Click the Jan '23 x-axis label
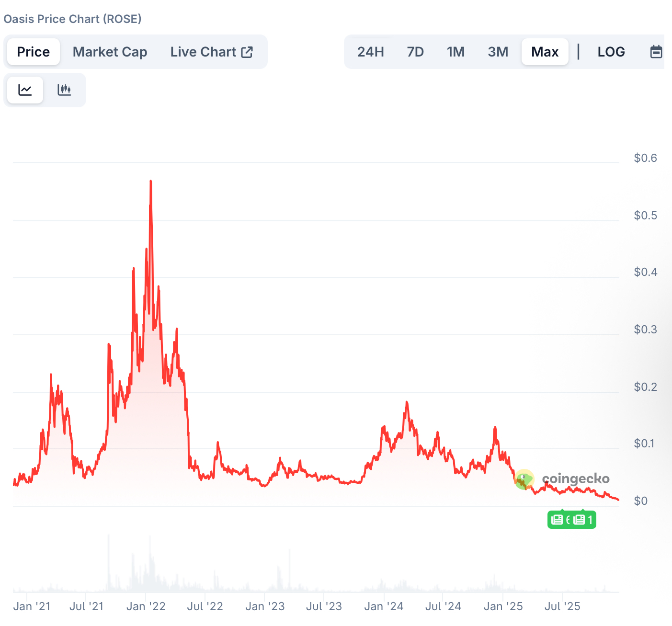The width and height of the screenshot is (672, 626). [265, 606]
